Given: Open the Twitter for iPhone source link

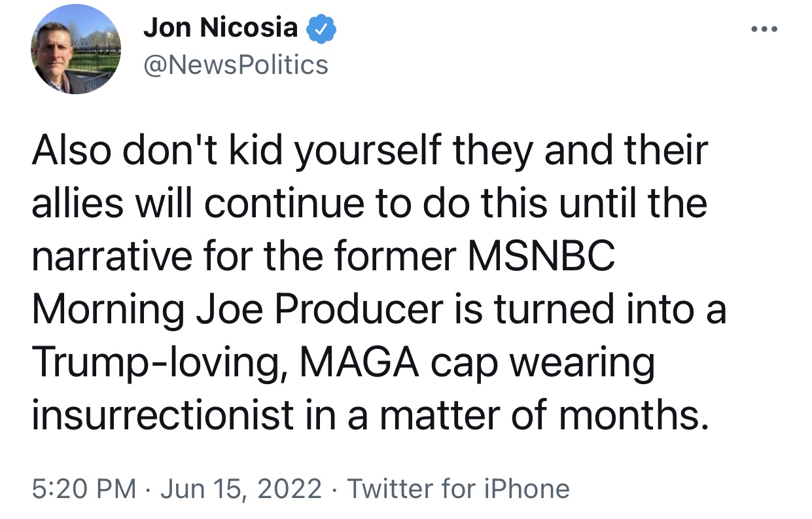Looking at the screenshot, I should click(x=458, y=489).
